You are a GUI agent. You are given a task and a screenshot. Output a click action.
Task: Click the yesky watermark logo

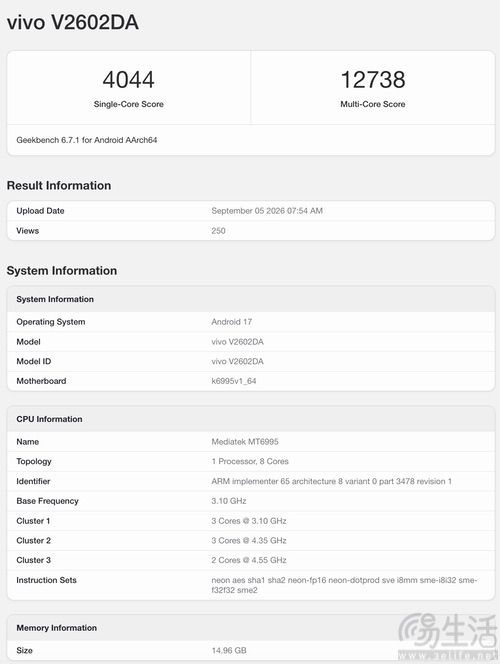(448, 637)
